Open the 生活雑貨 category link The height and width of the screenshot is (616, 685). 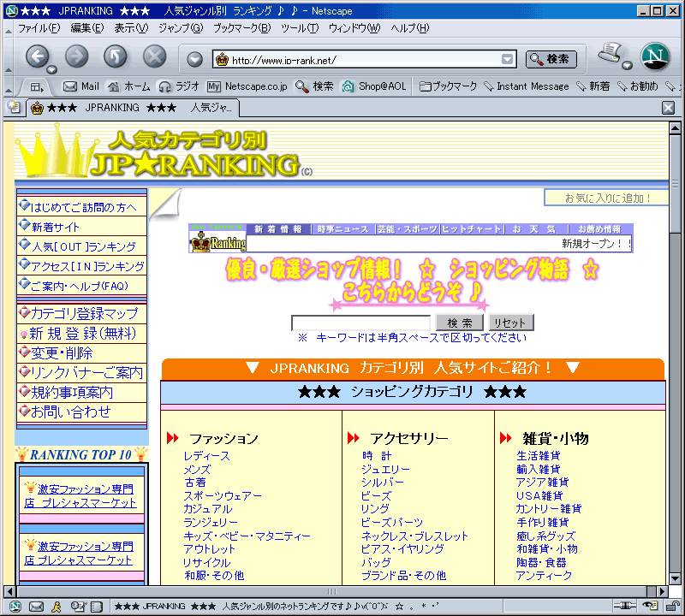[x=539, y=456]
